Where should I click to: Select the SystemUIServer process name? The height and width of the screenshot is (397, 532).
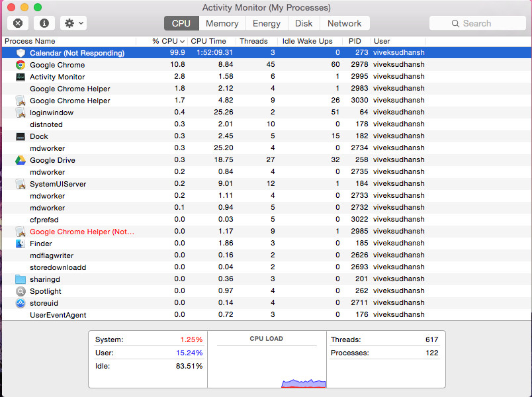(x=58, y=184)
